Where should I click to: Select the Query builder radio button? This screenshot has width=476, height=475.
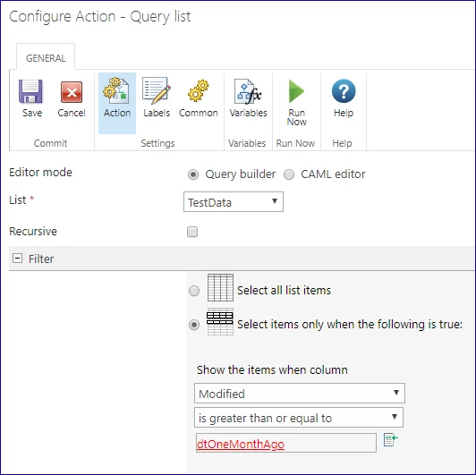tap(193, 174)
